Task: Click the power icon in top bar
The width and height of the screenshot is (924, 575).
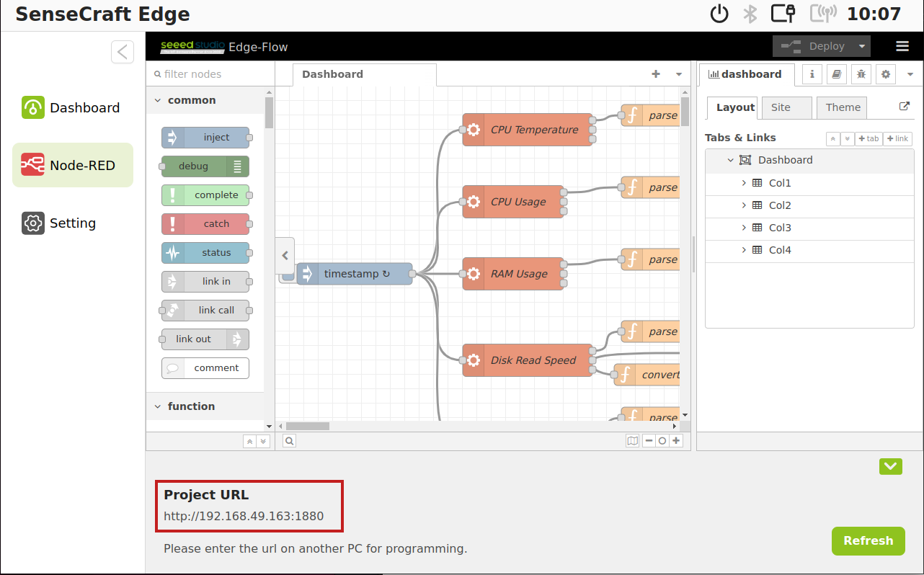Action: [x=719, y=14]
